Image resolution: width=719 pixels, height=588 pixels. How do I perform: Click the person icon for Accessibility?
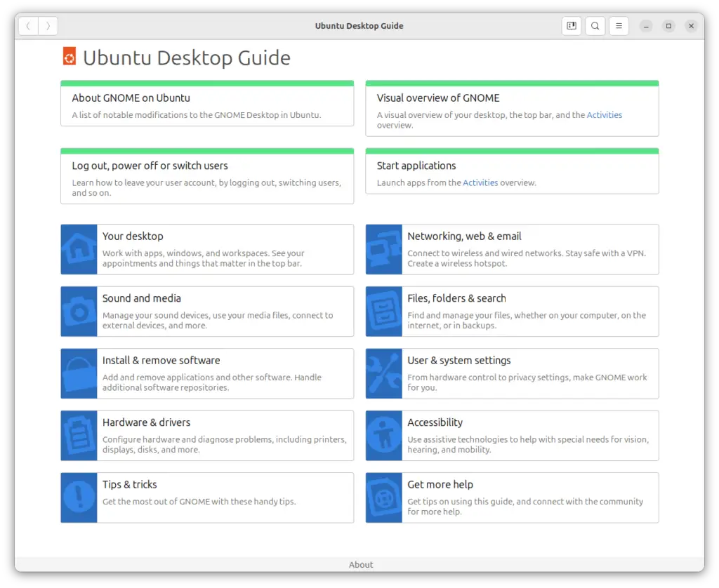384,436
